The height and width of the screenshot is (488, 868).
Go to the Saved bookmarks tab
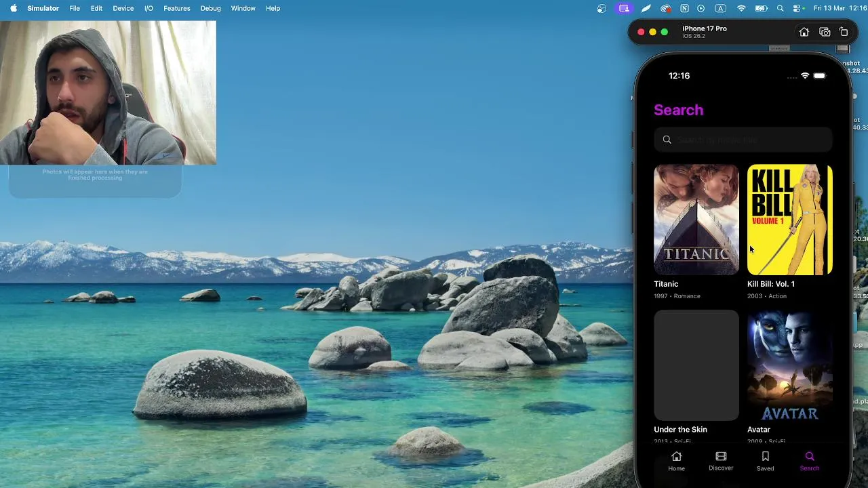[x=765, y=461]
